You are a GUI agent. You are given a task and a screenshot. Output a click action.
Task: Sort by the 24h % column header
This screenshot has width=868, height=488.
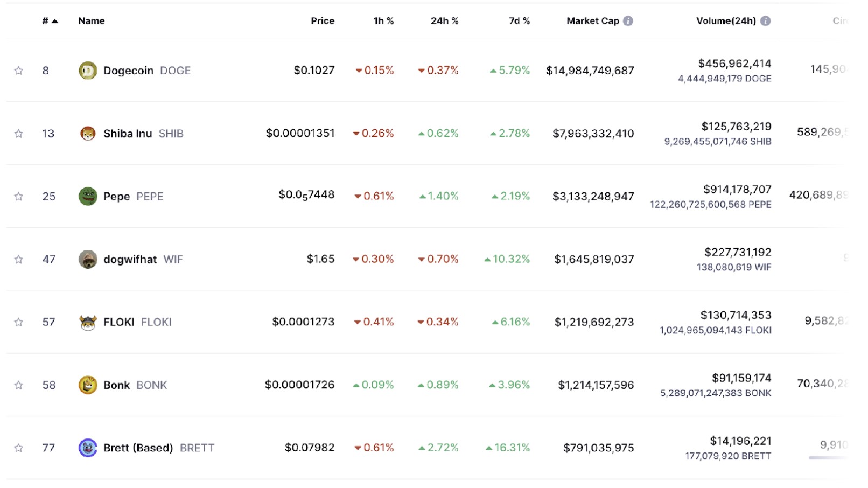444,21
